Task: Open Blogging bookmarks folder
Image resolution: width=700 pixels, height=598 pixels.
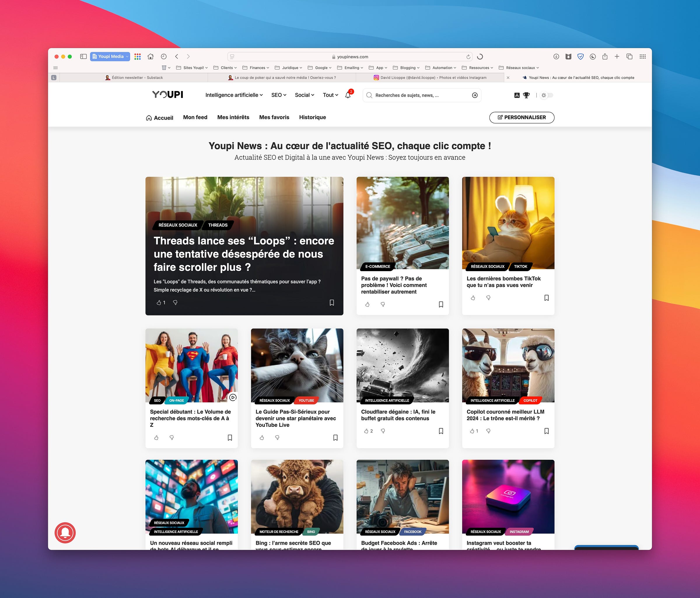Action: pos(406,68)
